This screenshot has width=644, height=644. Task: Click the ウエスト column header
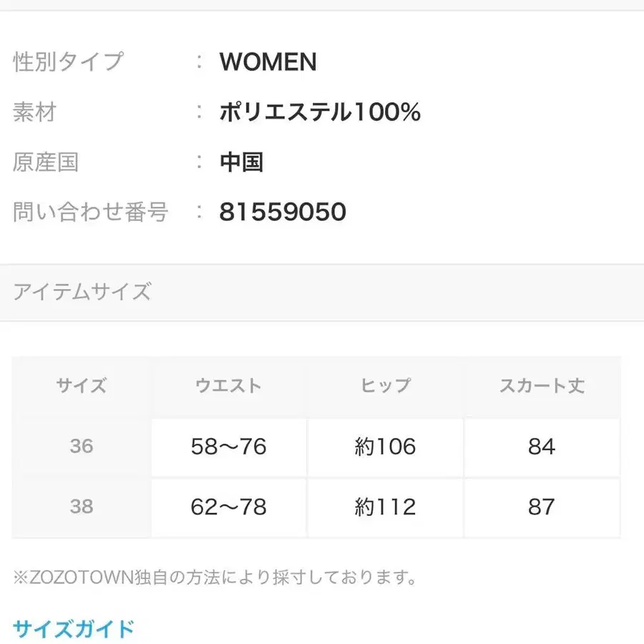tap(229, 386)
